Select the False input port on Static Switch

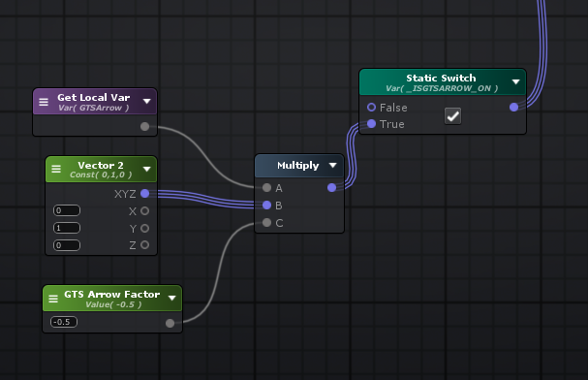pyautogui.click(x=371, y=108)
